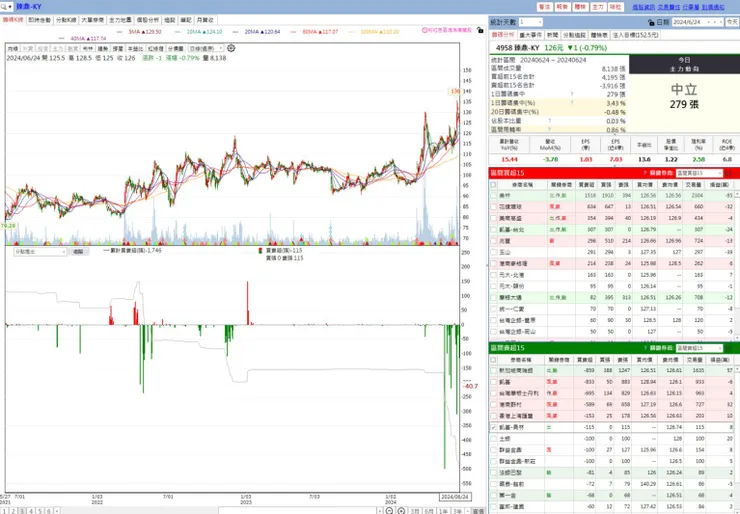740x514 pixels.
Task: Click help icon beside 區間周轉率
Action: 549,129
